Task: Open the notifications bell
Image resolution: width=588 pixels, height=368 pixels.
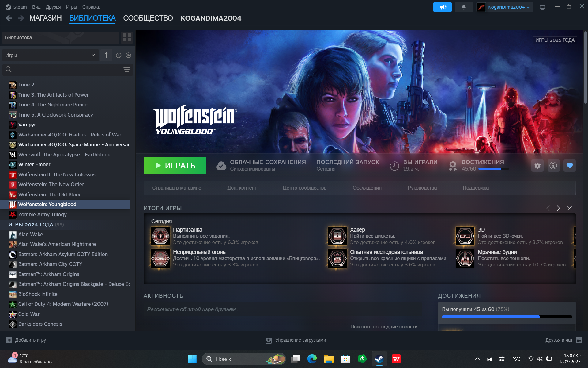Action: (x=464, y=7)
